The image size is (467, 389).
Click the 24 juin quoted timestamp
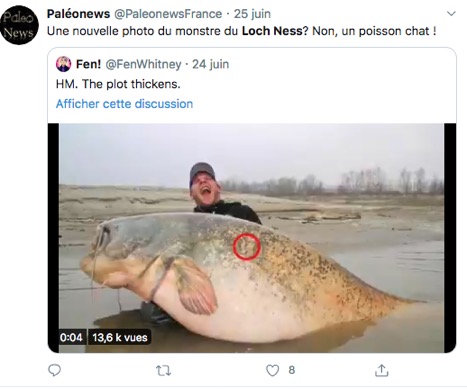tap(211, 64)
